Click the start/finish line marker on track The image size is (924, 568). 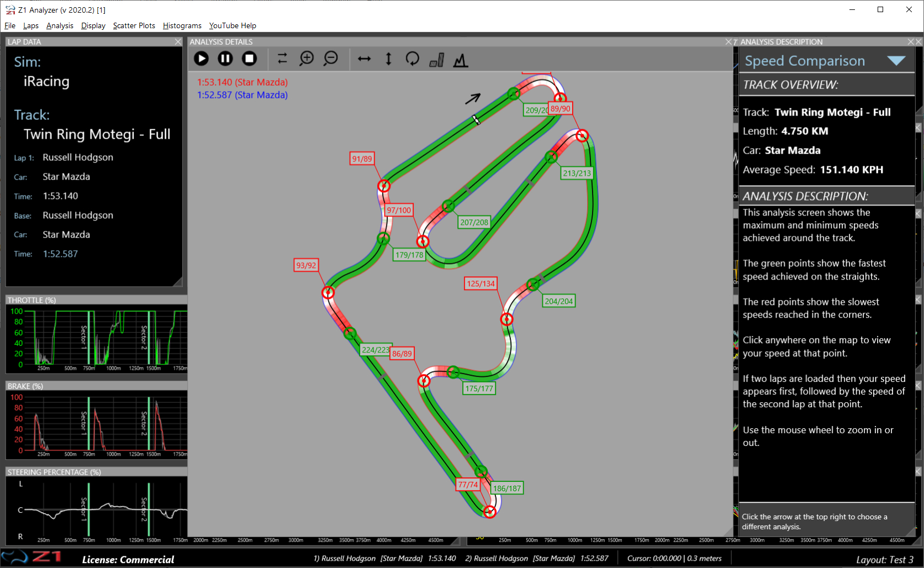(476, 119)
